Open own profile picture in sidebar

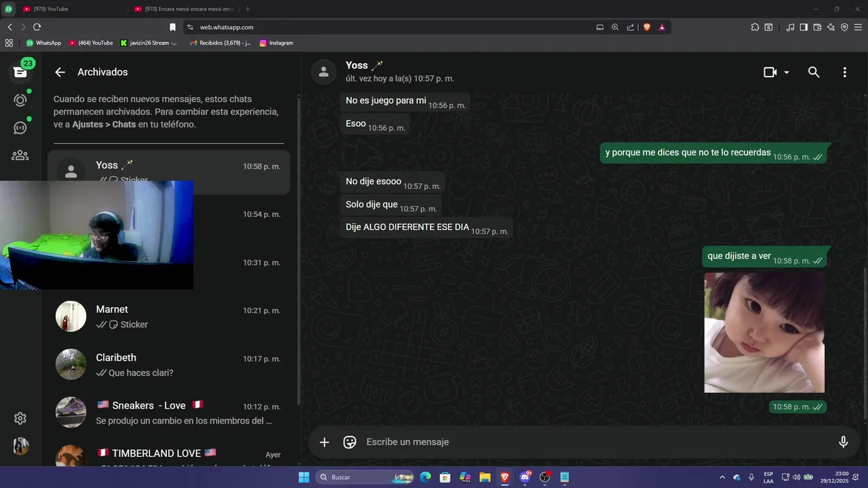[x=20, y=446]
